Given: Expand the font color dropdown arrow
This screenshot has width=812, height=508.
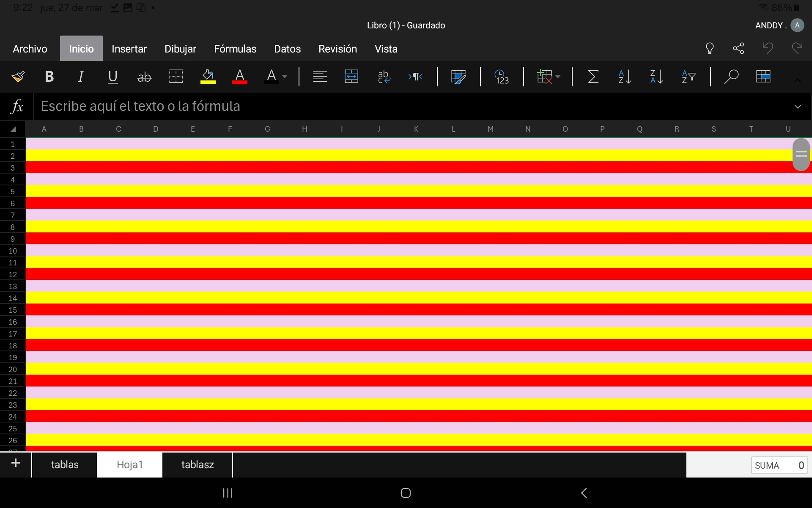Looking at the screenshot, I should pyautogui.click(x=285, y=77).
